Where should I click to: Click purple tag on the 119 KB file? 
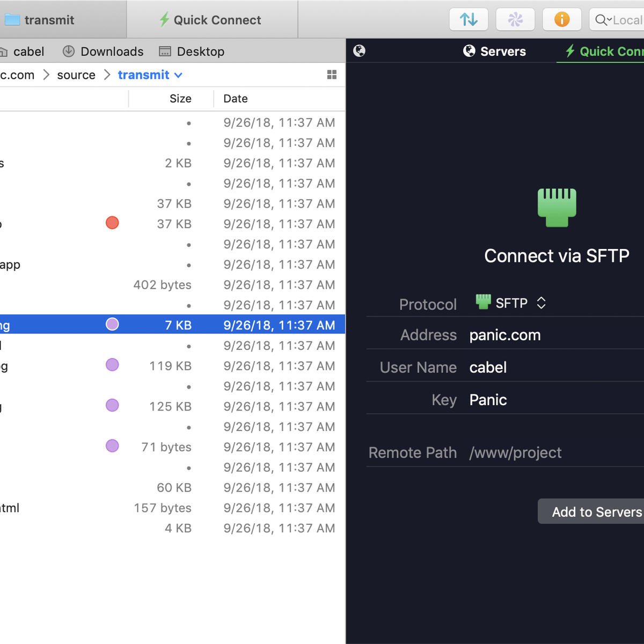pyautogui.click(x=112, y=365)
